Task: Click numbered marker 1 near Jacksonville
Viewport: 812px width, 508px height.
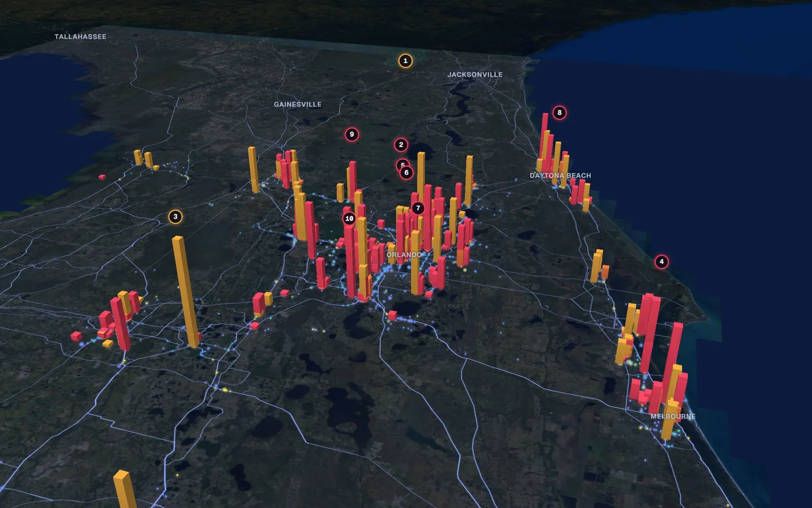Action: (x=405, y=61)
